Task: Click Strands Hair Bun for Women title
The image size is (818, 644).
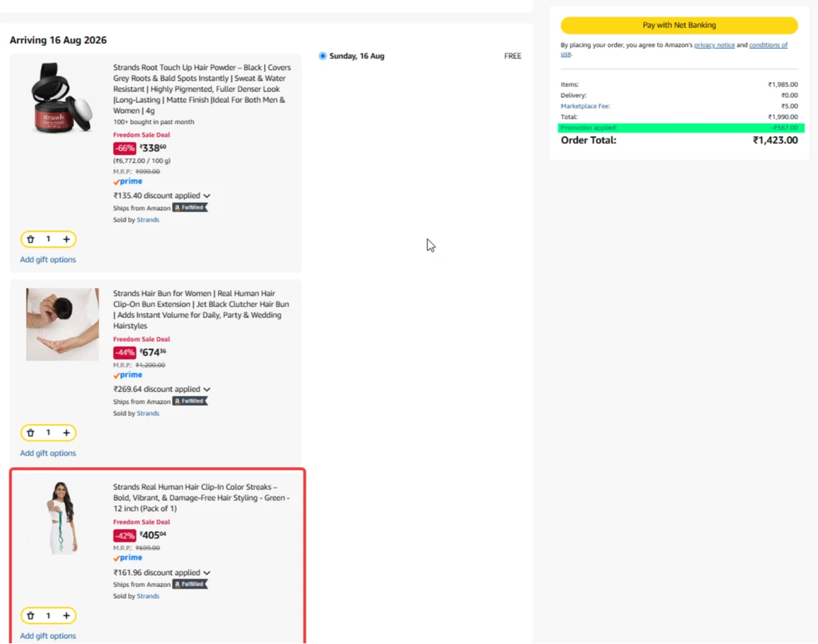Action: [x=202, y=309]
